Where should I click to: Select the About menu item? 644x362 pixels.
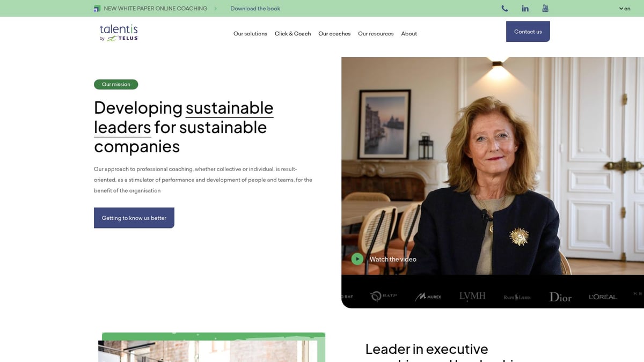coord(409,33)
